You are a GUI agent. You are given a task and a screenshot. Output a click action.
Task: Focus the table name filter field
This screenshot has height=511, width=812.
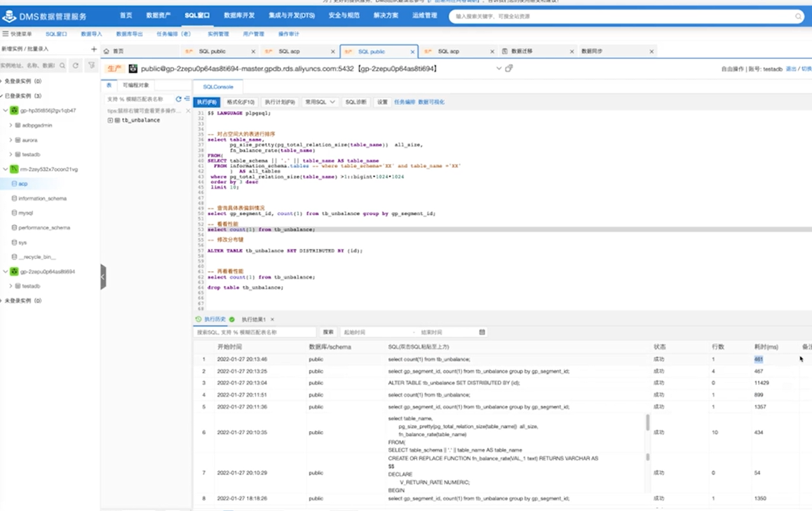click(139, 99)
